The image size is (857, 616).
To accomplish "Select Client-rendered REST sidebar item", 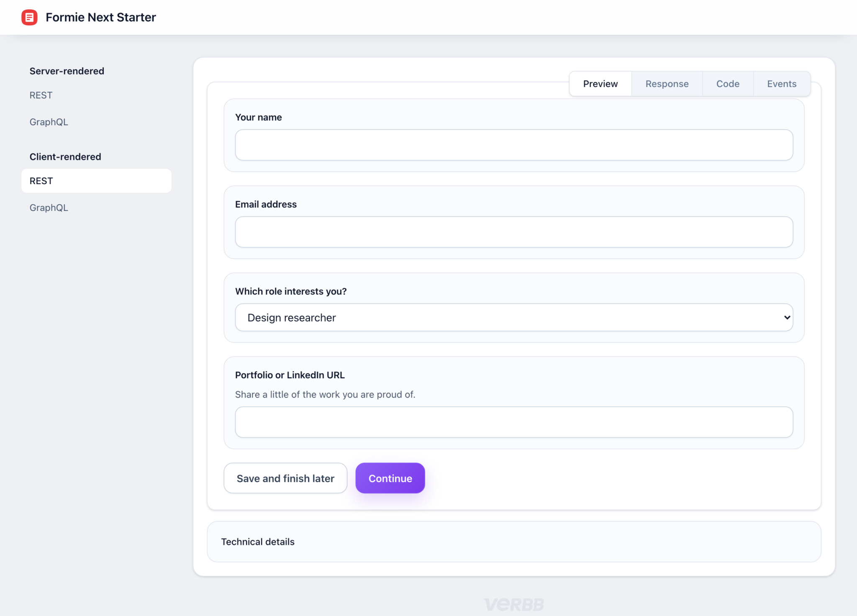I will point(96,181).
